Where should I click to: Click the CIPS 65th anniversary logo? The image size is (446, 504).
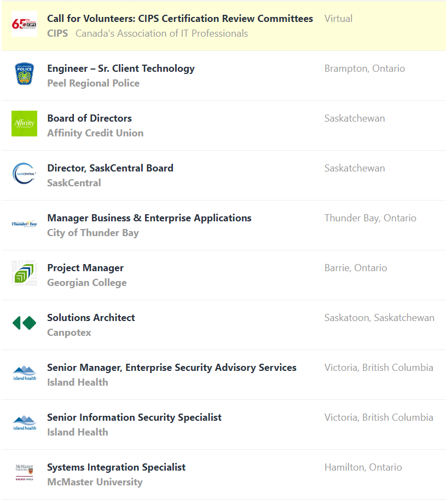click(x=24, y=24)
